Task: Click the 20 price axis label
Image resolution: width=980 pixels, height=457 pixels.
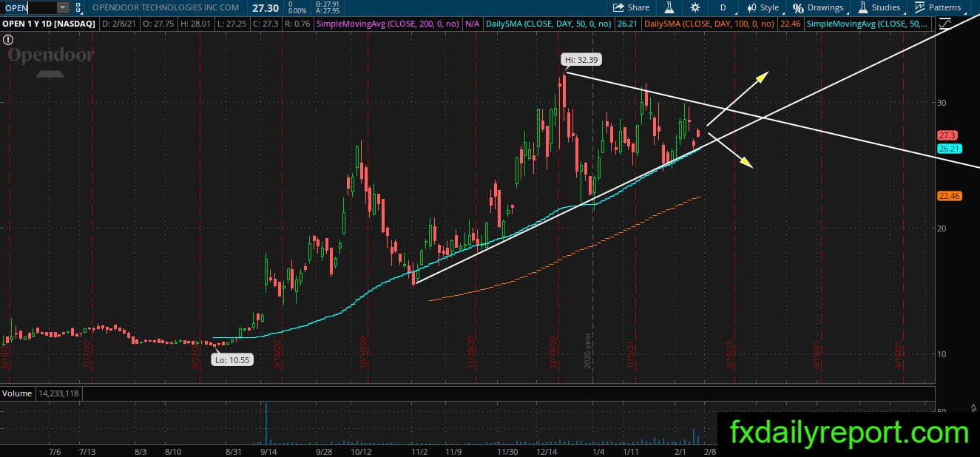Action: point(942,228)
